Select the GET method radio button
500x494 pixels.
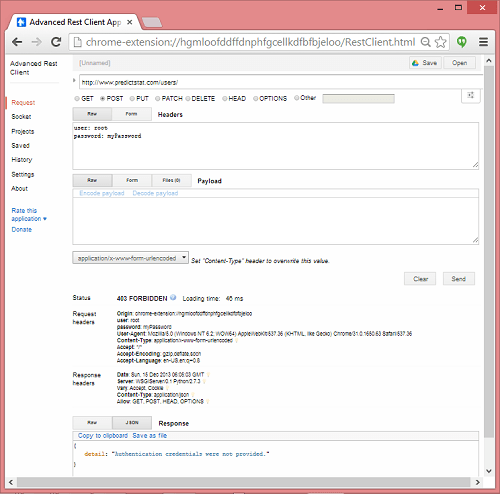coord(77,99)
